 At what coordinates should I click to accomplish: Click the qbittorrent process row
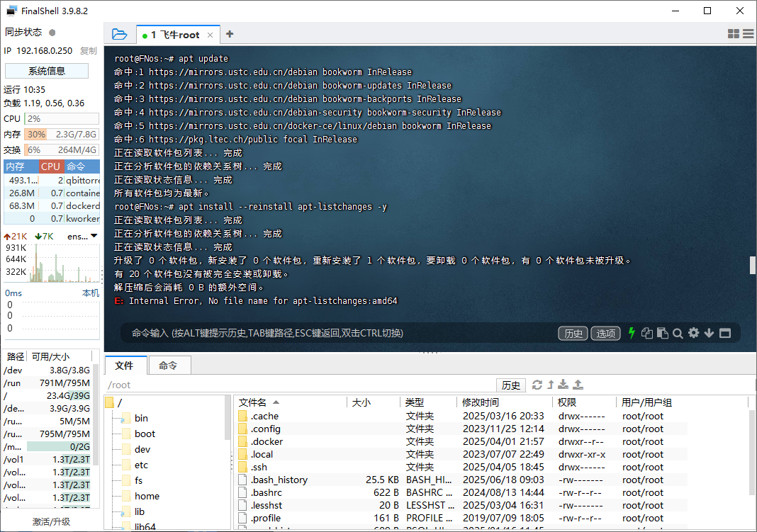point(52,180)
